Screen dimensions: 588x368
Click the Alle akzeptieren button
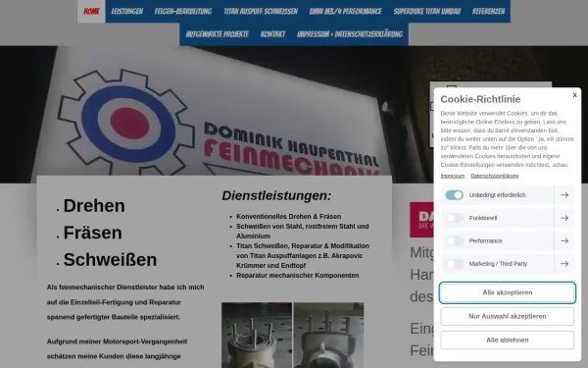(508, 292)
